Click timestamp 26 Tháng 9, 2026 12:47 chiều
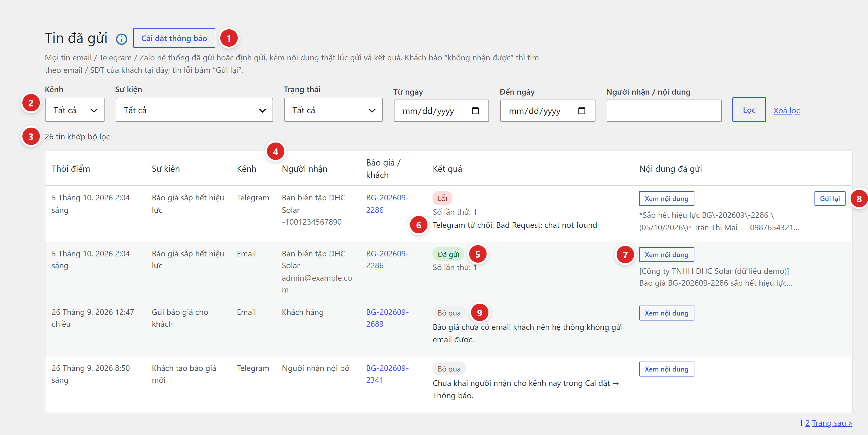This screenshot has height=435, width=868. tap(93, 318)
